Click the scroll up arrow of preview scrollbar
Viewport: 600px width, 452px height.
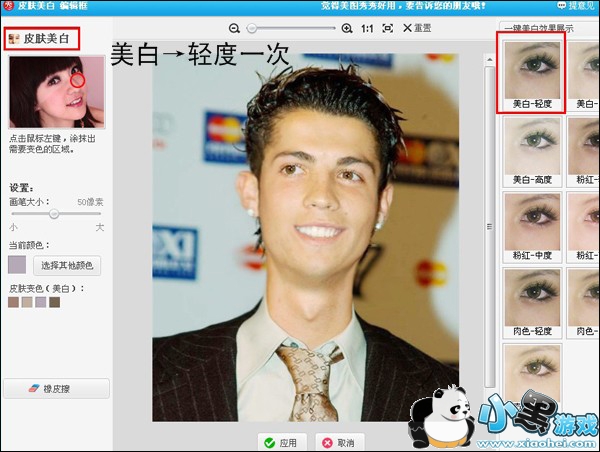point(489,60)
